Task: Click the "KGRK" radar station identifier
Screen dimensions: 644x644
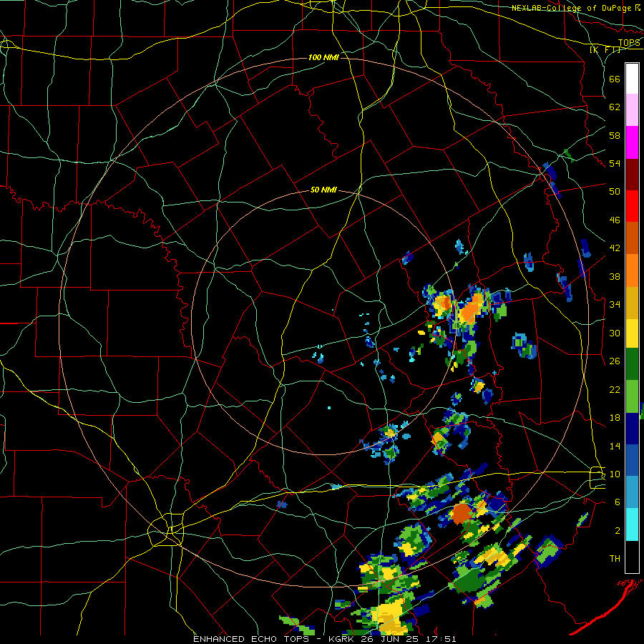Action: pos(343,639)
